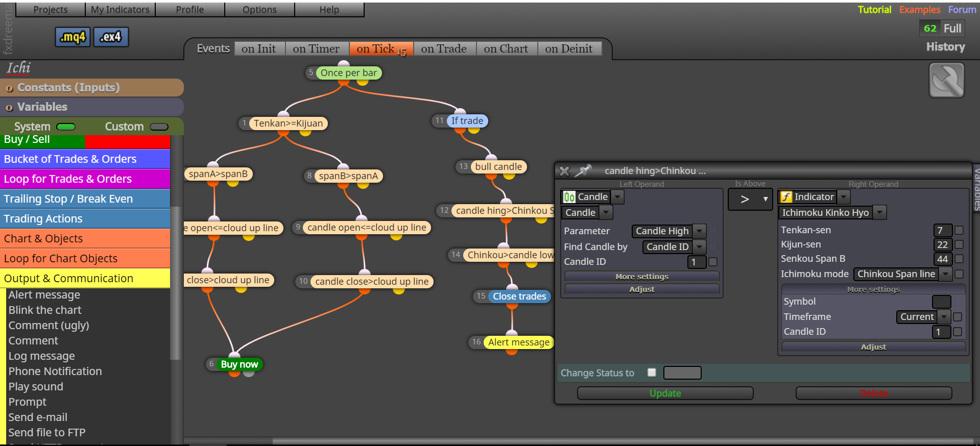Toggle the Custom blocks switch

click(x=159, y=127)
